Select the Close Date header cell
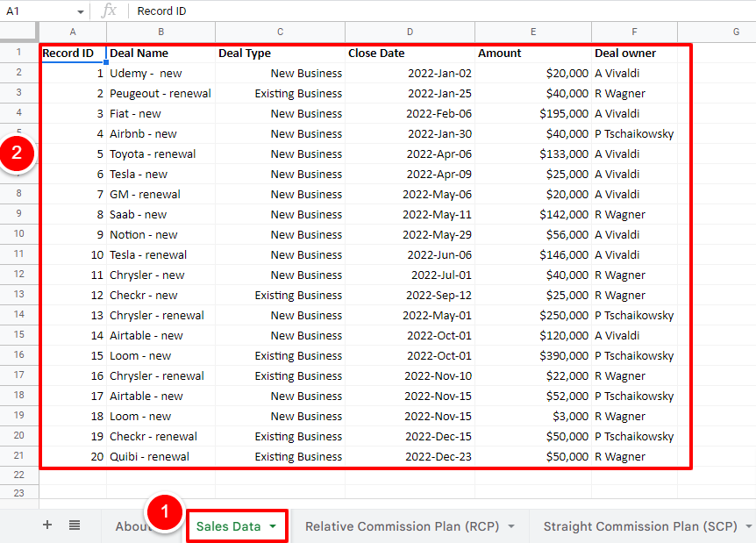This screenshot has height=543, width=756. (x=410, y=53)
